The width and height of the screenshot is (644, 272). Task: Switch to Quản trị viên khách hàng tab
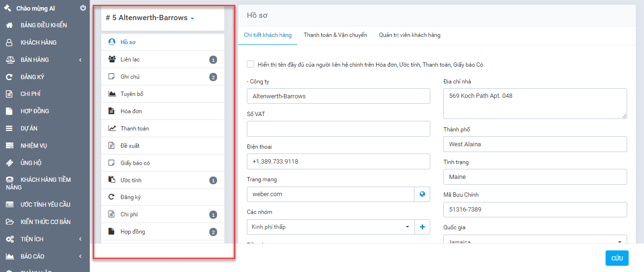(x=409, y=35)
